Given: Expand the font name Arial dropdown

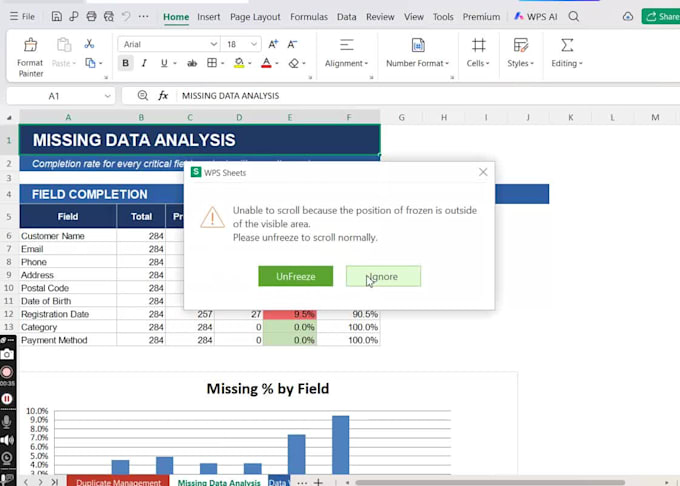Looking at the screenshot, I should 213,44.
